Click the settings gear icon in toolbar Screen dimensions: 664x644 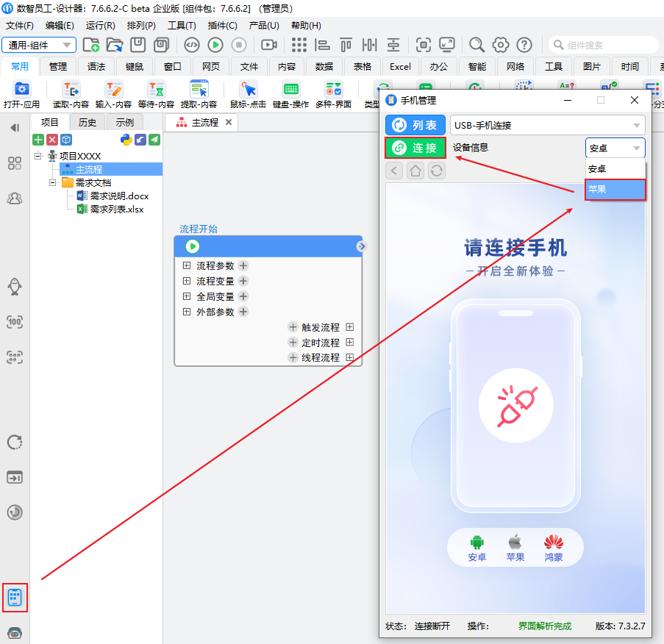[x=501, y=45]
